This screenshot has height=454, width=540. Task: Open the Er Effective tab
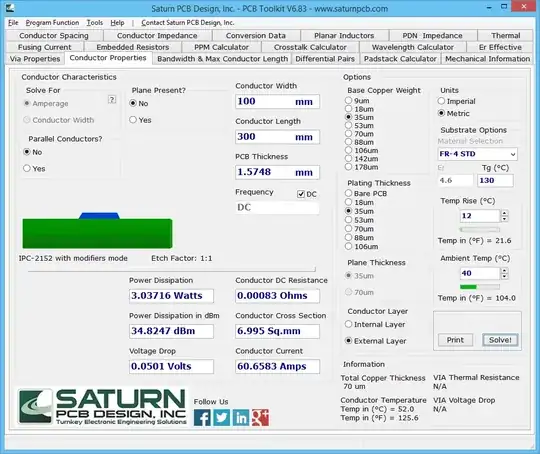click(x=500, y=47)
